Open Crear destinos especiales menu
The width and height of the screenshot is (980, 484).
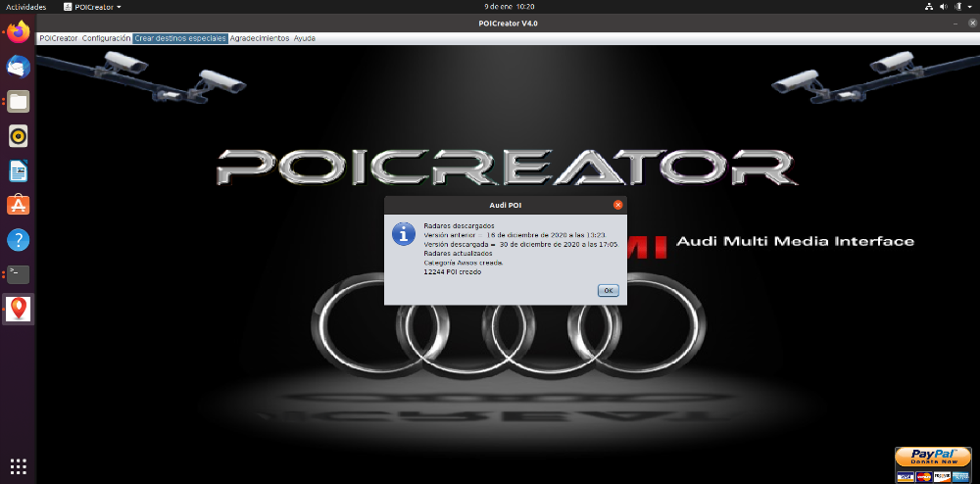coord(180,38)
